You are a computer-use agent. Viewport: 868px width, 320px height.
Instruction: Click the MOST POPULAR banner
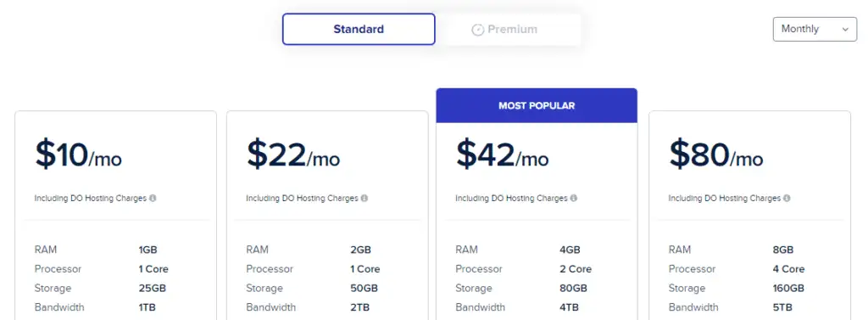point(537,105)
